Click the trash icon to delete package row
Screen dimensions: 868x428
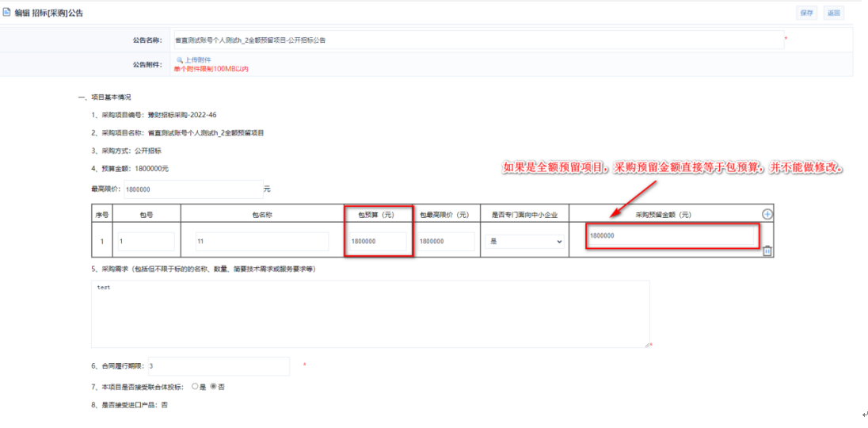tap(767, 251)
